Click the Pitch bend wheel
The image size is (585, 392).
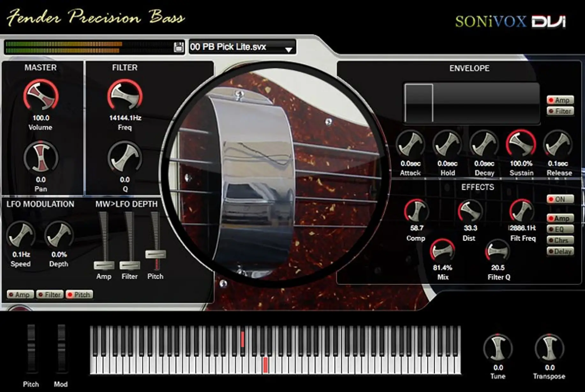pos(31,349)
